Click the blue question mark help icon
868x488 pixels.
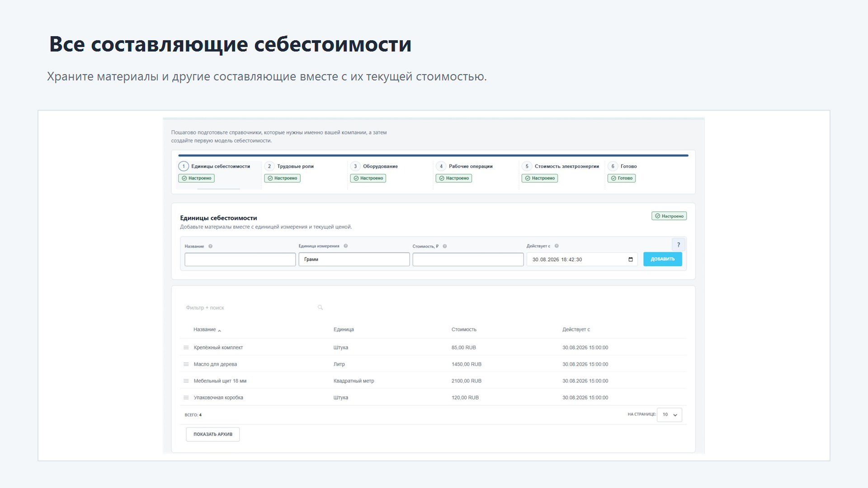click(678, 245)
